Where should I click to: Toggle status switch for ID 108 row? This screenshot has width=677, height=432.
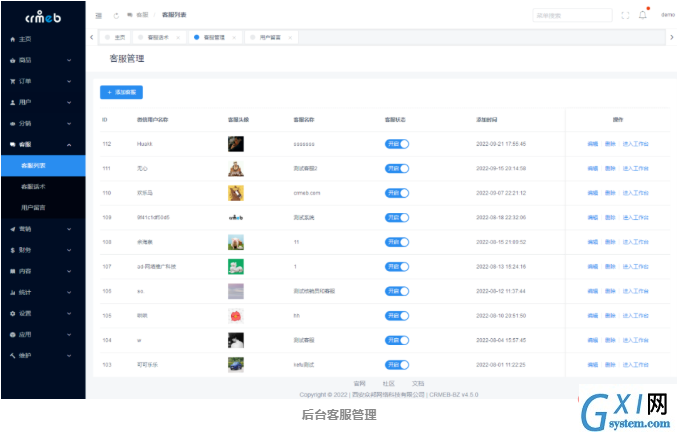click(397, 242)
